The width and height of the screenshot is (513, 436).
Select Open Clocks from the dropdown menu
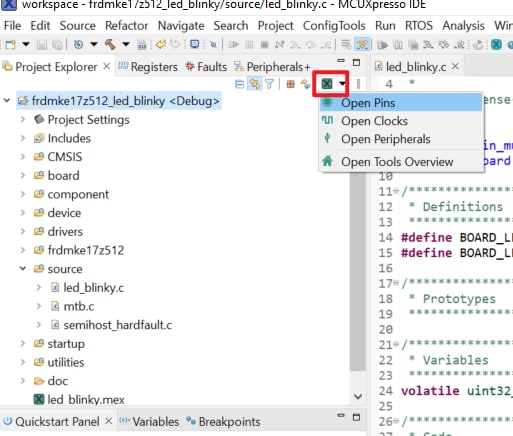401,121
